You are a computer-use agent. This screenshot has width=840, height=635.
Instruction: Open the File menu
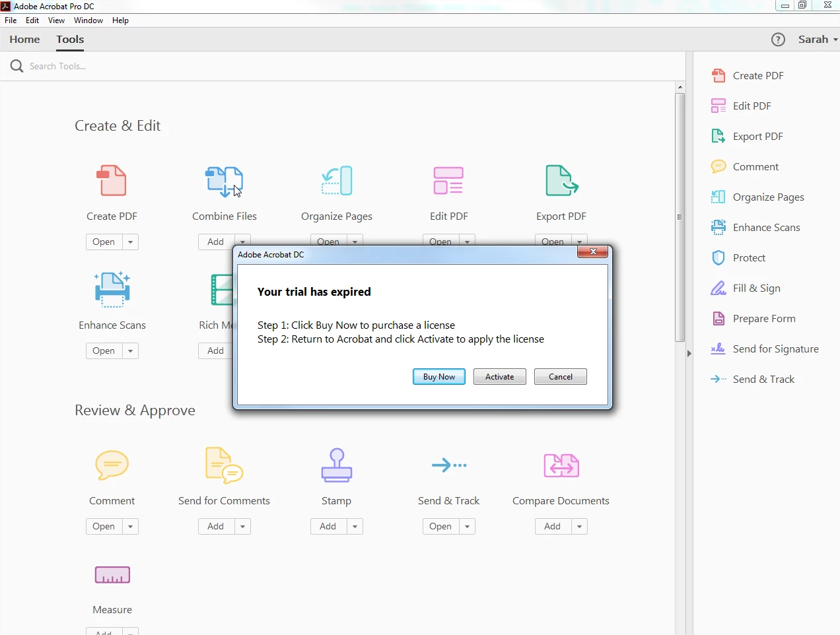click(x=11, y=20)
